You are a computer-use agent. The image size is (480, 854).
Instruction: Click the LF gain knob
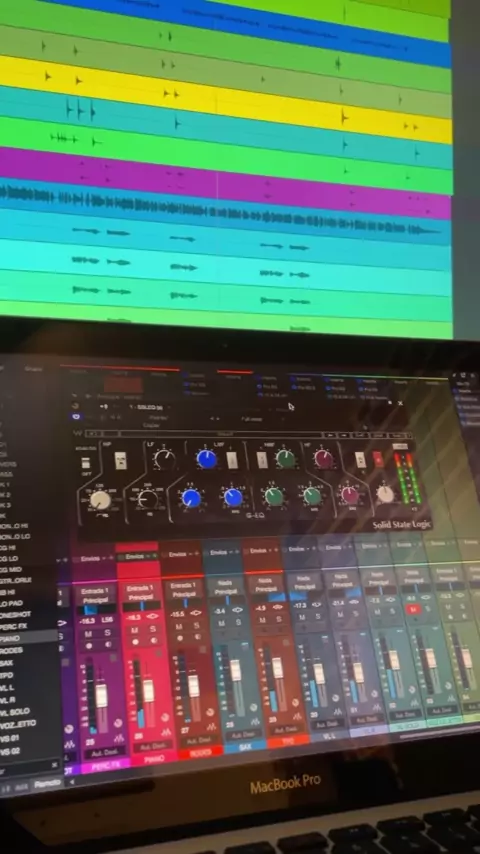164,459
